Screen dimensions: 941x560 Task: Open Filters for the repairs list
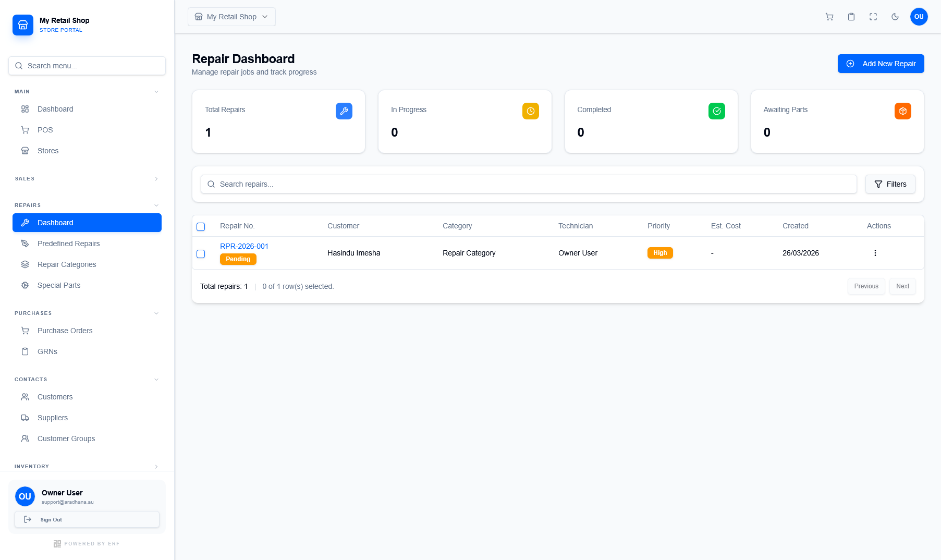[x=890, y=184]
